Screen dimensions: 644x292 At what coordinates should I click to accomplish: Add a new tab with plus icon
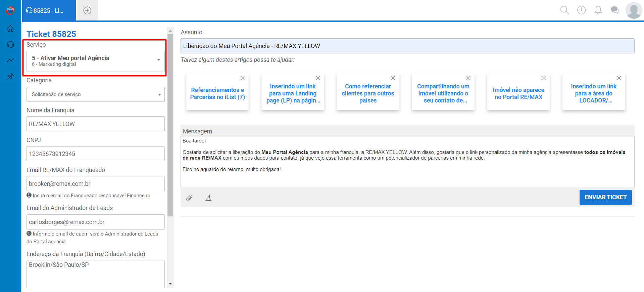click(x=87, y=10)
